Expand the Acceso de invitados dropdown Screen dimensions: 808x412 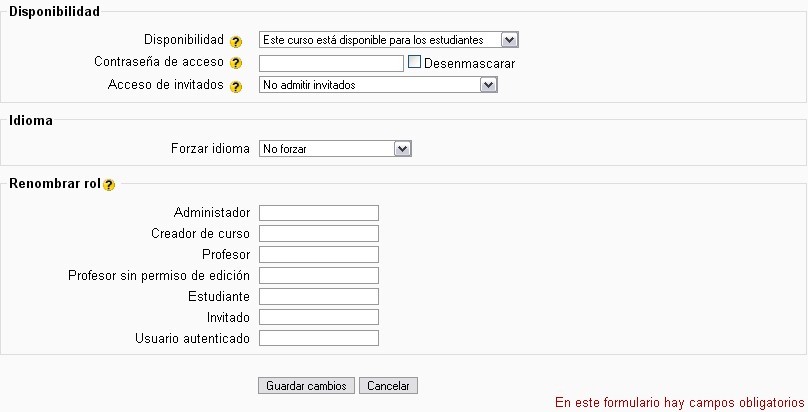coord(378,85)
